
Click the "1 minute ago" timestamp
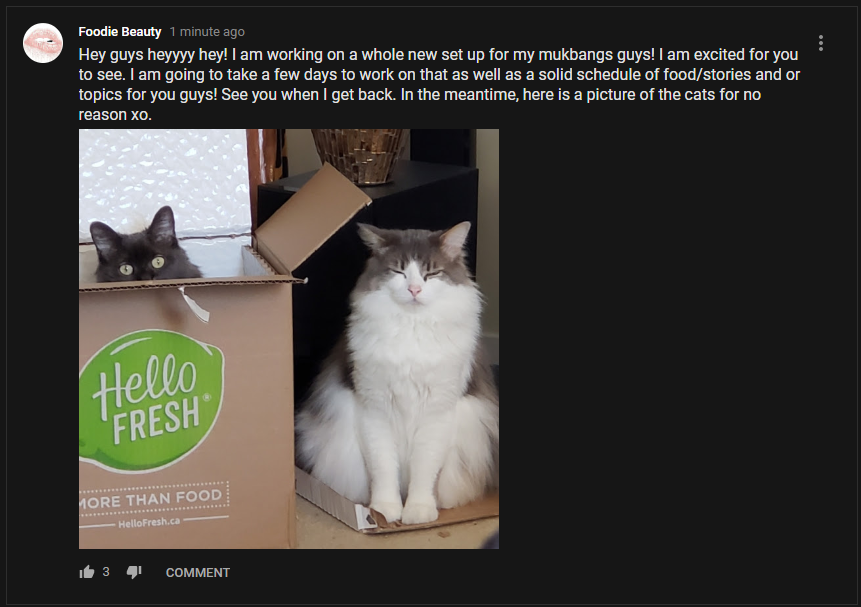click(207, 32)
